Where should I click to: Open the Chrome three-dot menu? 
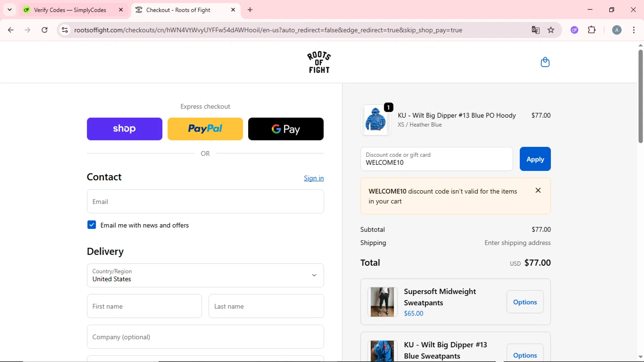point(634,30)
